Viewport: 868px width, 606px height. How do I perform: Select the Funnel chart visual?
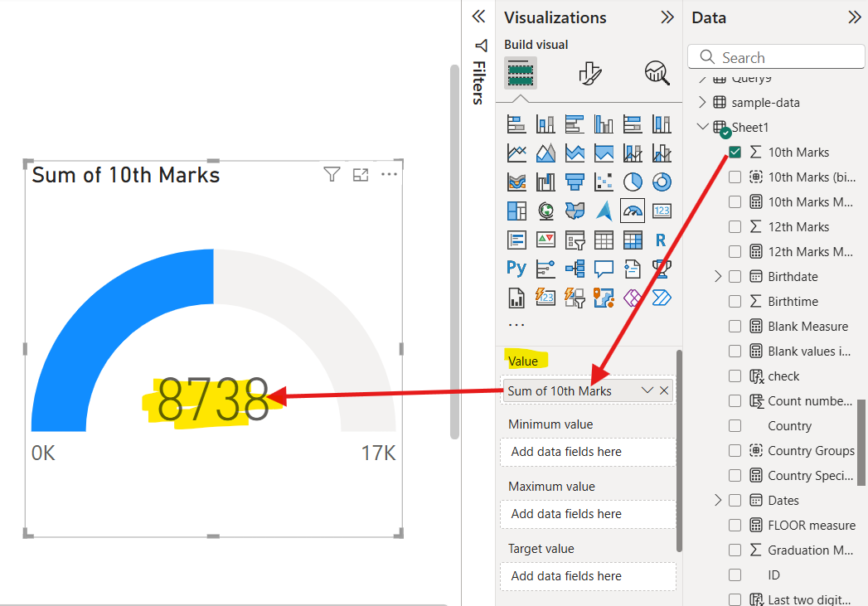[575, 182]
